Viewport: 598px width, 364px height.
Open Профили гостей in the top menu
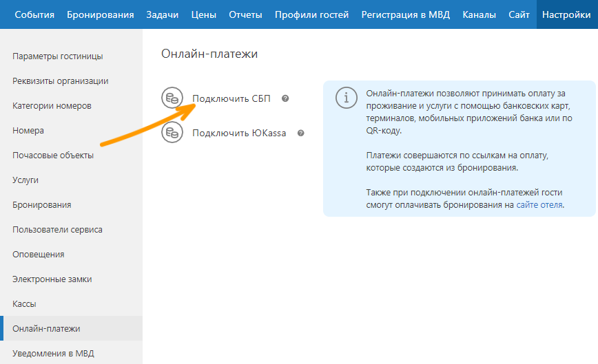click(311, 14)
